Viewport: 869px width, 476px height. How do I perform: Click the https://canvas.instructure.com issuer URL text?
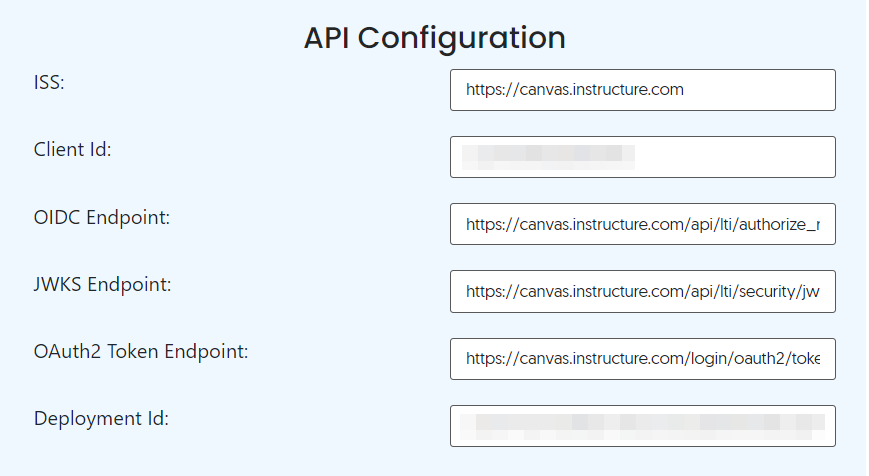coord(575,90)
